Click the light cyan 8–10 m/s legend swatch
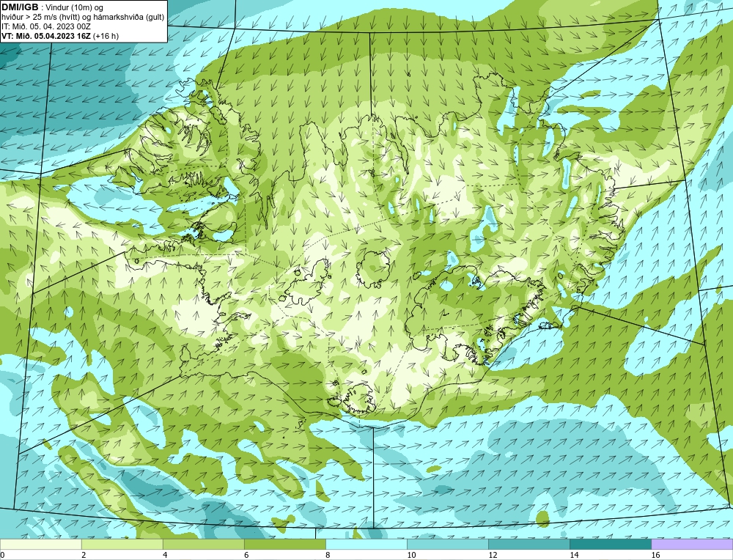733x560 pixels. tap(366, 544)
